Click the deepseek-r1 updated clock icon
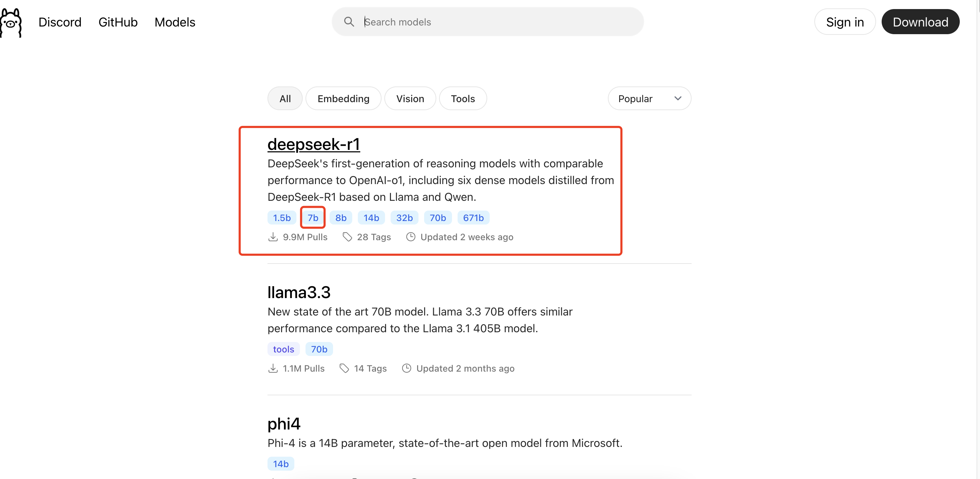 point(410,237)
